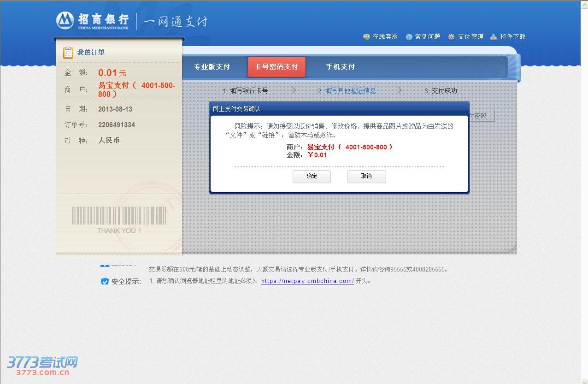This screenshot has width=588, height=384.
Task: Click the download icon beside 控件下载
Action: 494,37
